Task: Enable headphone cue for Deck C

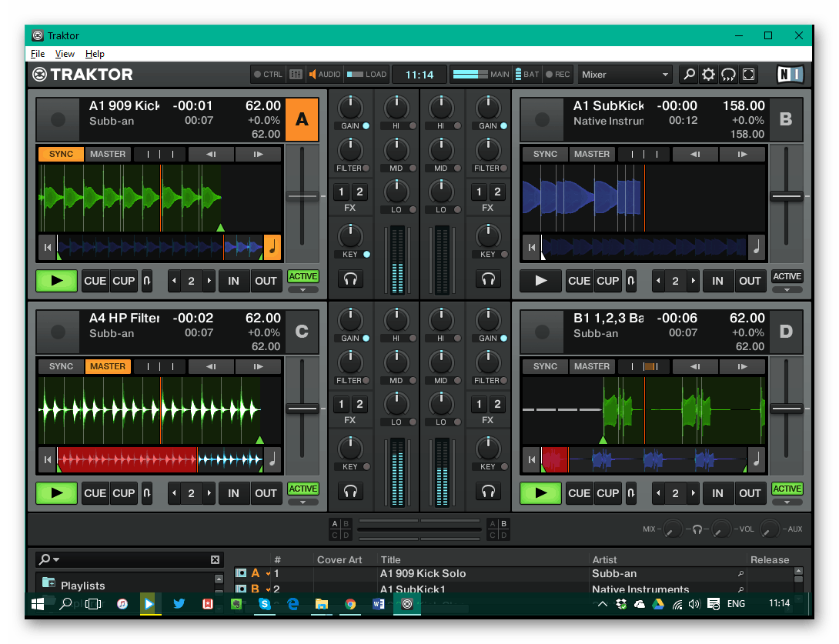Action: [350, 492]
